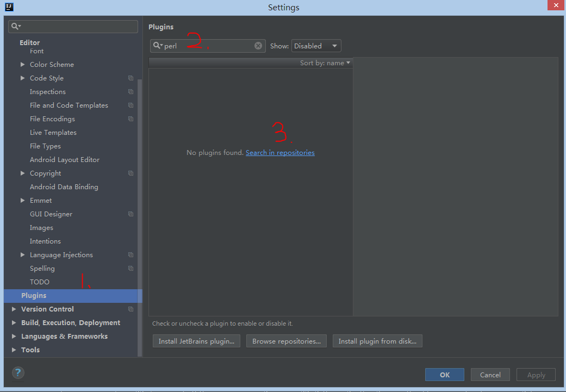This screenshot has width=566, height=392.
Task: Click Install JetBrains plugin button
Action: [196, 341]
